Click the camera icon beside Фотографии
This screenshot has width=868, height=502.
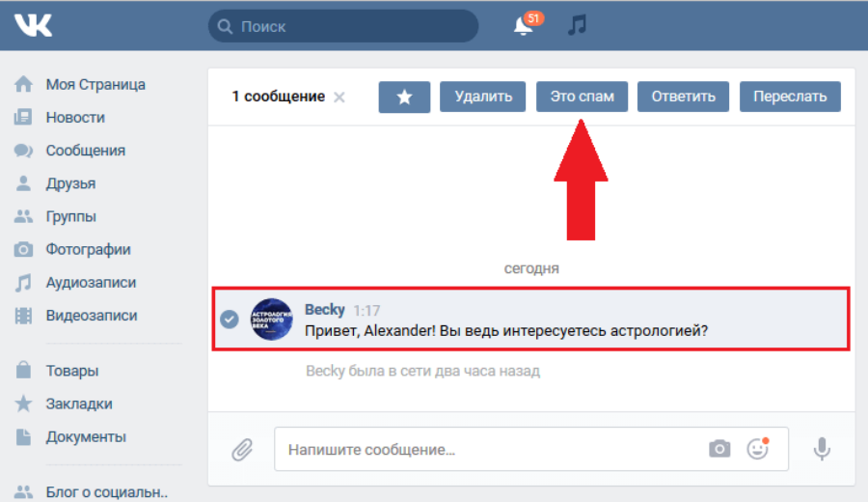coord(23,249)
